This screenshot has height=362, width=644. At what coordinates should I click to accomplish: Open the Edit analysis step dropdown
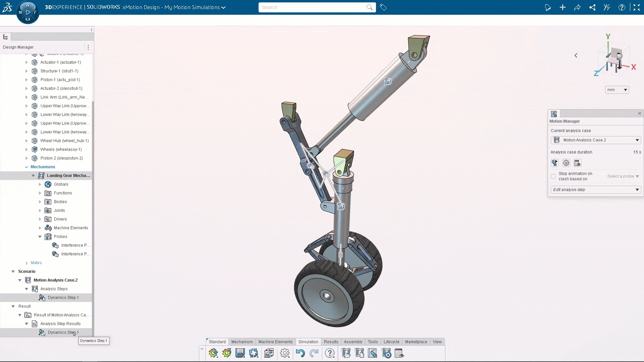pyautogui.click(x=596, y=190)
